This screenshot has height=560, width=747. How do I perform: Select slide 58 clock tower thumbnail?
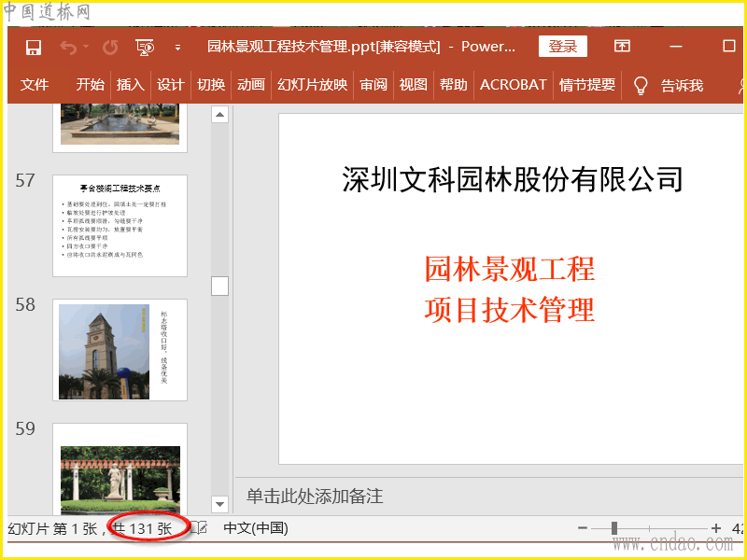[120, 350]
